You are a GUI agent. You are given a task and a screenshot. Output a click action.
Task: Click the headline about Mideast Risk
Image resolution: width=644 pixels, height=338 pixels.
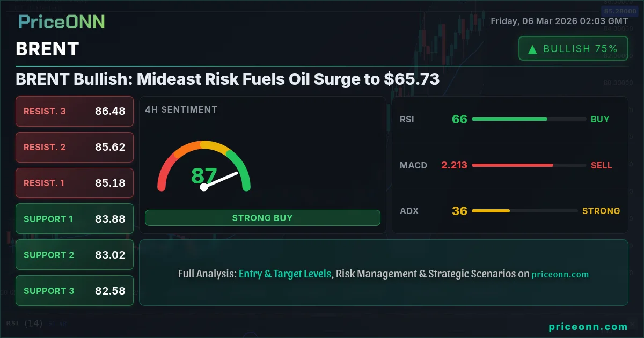coord(228,79)
